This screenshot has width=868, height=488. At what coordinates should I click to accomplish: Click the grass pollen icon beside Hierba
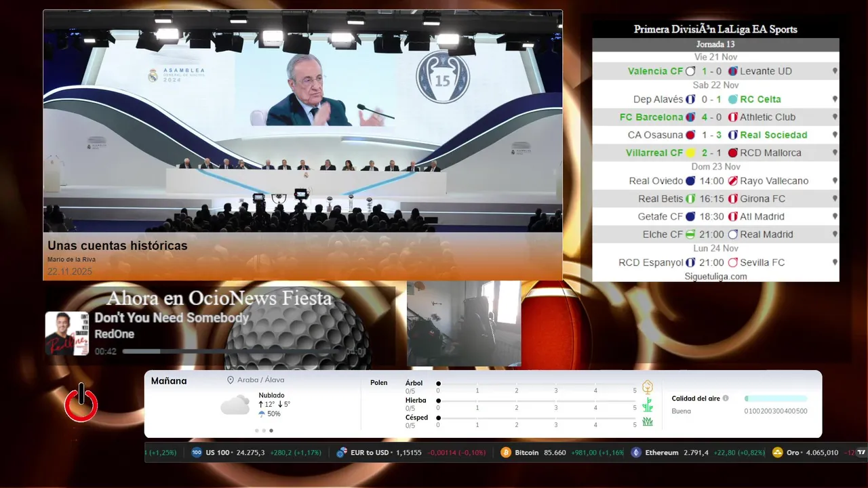point(648,405)
